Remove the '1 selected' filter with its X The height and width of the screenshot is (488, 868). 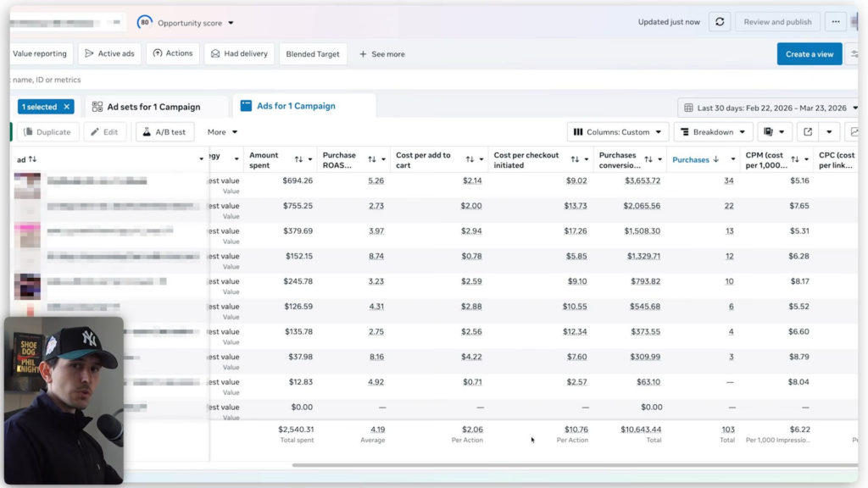[x=66, y=107]
